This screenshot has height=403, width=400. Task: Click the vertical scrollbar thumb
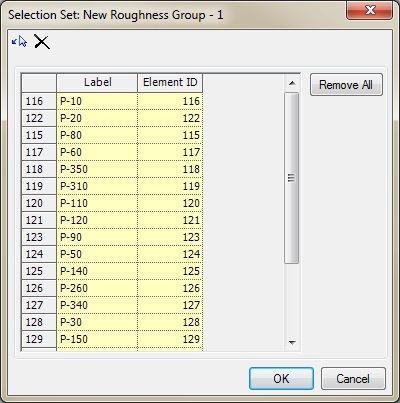click(x=292, y=178)
